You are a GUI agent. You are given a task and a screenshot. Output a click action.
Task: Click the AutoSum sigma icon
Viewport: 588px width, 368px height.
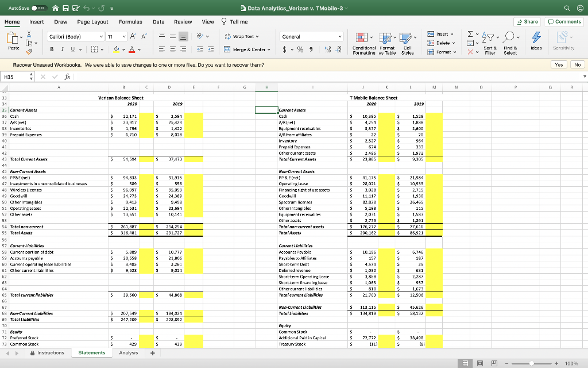(470, 34)
